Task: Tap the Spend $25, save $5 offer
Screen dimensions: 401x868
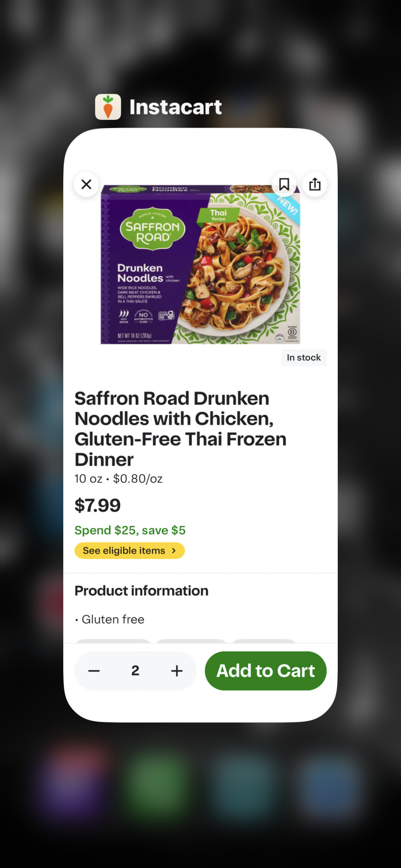Action: coord(130,530)
